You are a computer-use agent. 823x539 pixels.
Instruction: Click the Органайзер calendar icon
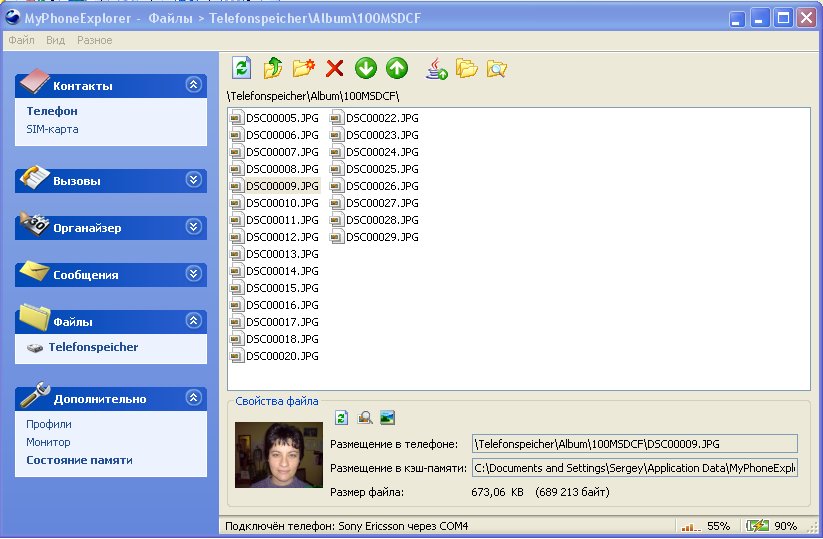point(35,224)
